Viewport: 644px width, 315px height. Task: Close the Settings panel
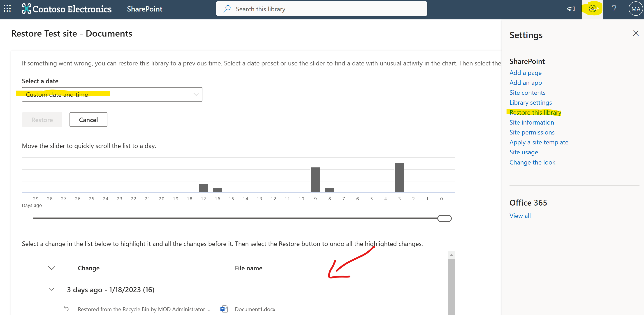click(x=636, y=33)
